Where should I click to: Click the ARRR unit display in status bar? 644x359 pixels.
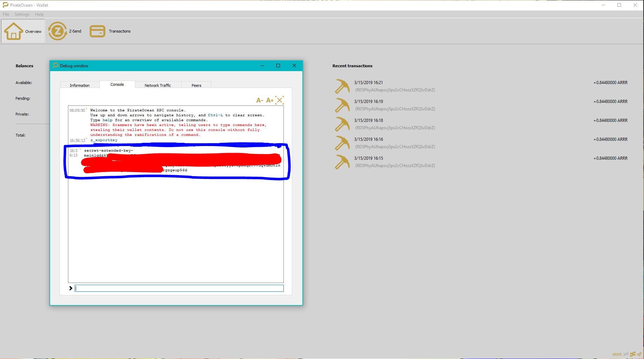[x=617, y=354]
